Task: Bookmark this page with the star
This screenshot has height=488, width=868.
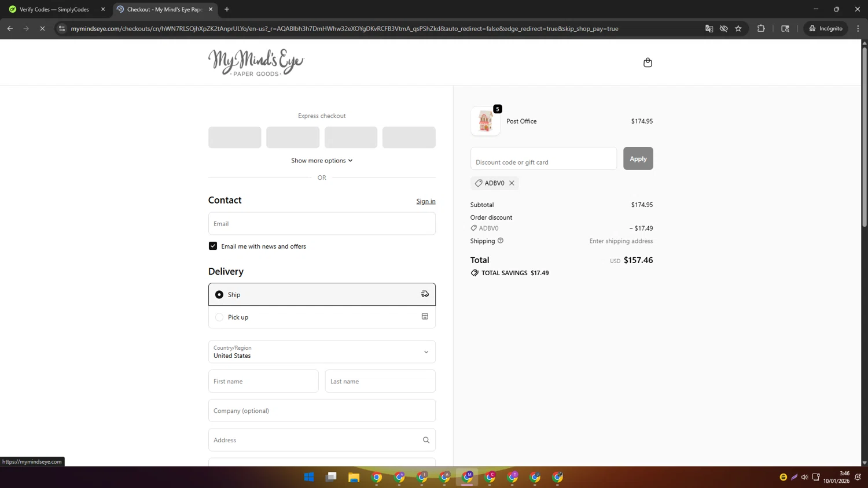Action: [x=738, y=28]
